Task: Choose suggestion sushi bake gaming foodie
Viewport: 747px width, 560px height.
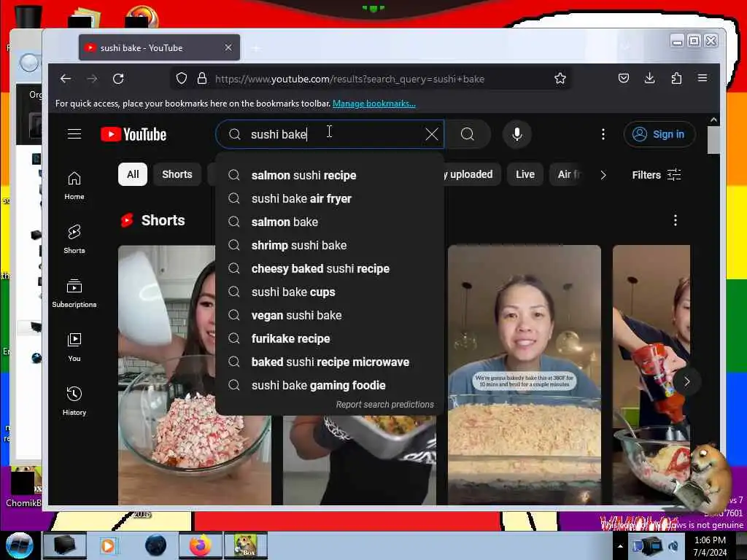Action: point(330,385)
